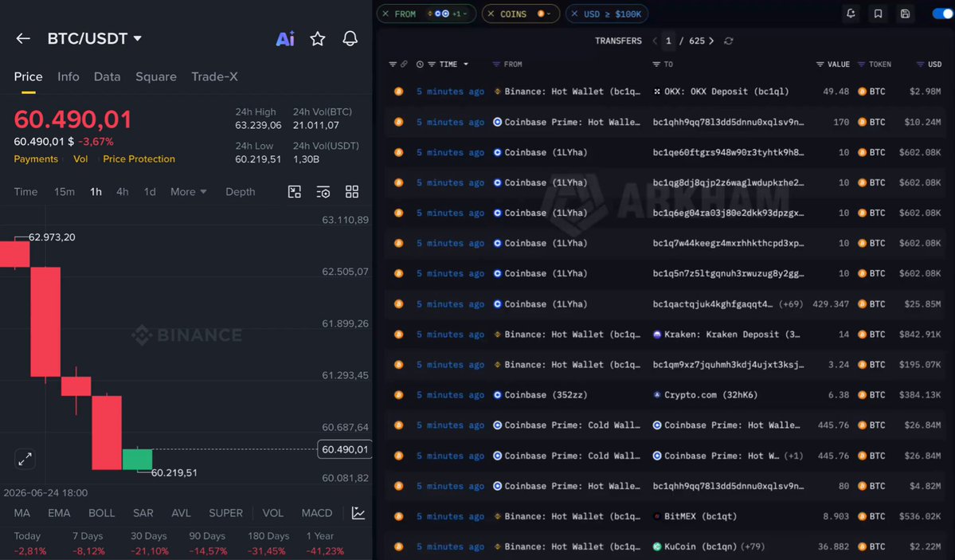Open the Trade-X tab

pyautogui.click(x=214, y=76)
